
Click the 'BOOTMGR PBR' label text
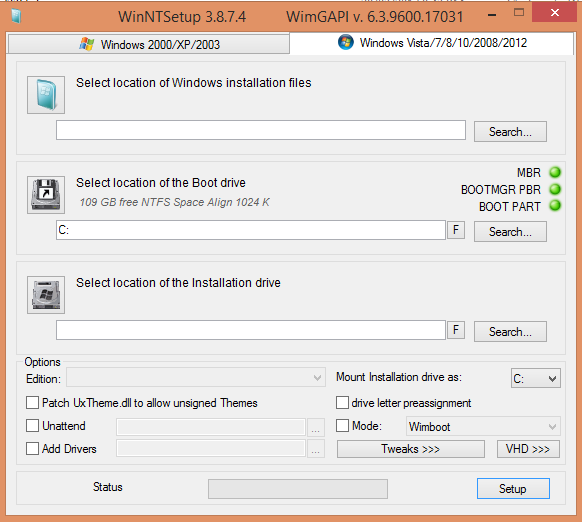[501, 190]
